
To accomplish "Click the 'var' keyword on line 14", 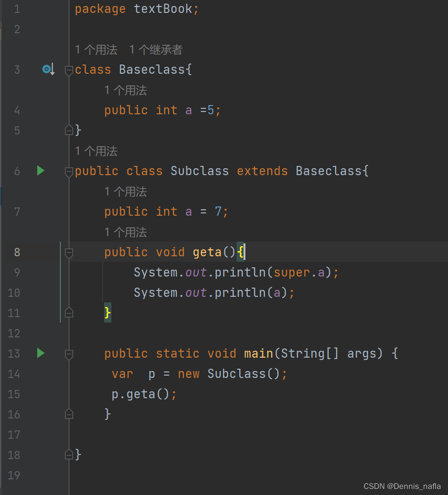I will [x=122, y=374].
